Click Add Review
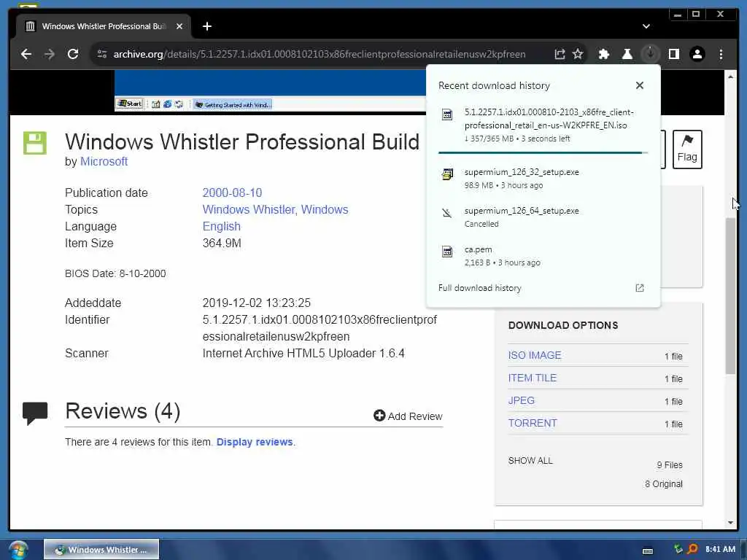Screen dimensions: 747x560 409,416
